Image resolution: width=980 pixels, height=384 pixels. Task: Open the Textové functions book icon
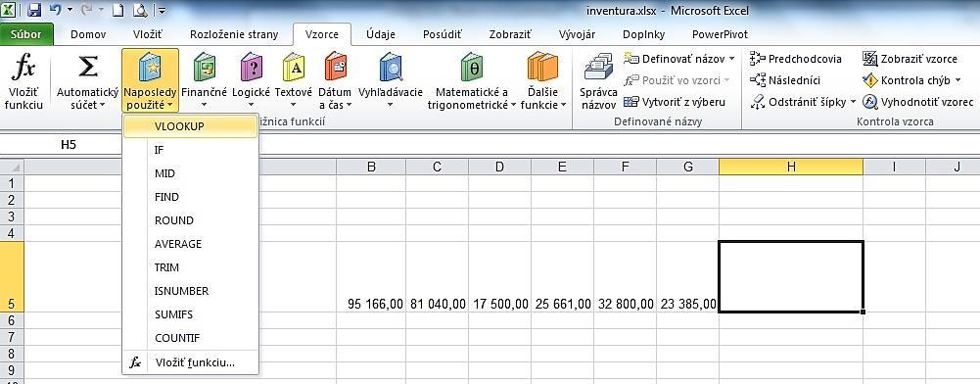[x=293, y=67]
